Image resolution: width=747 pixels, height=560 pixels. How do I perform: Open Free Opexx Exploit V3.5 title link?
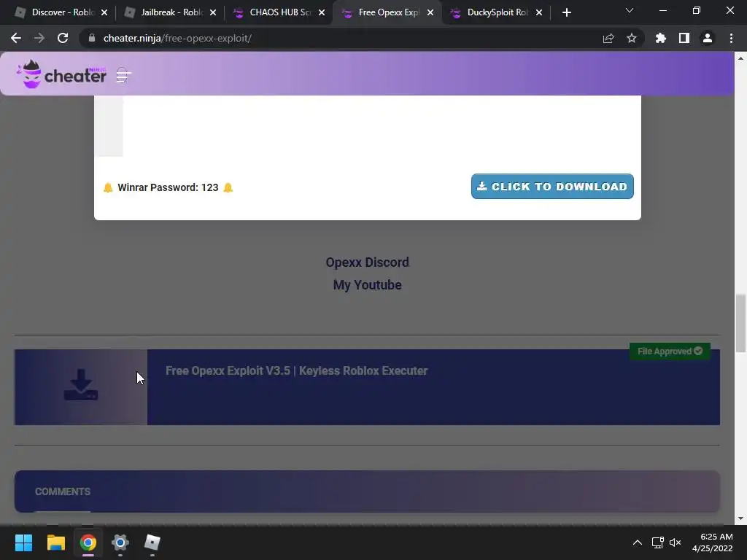(x=296, y=370)
